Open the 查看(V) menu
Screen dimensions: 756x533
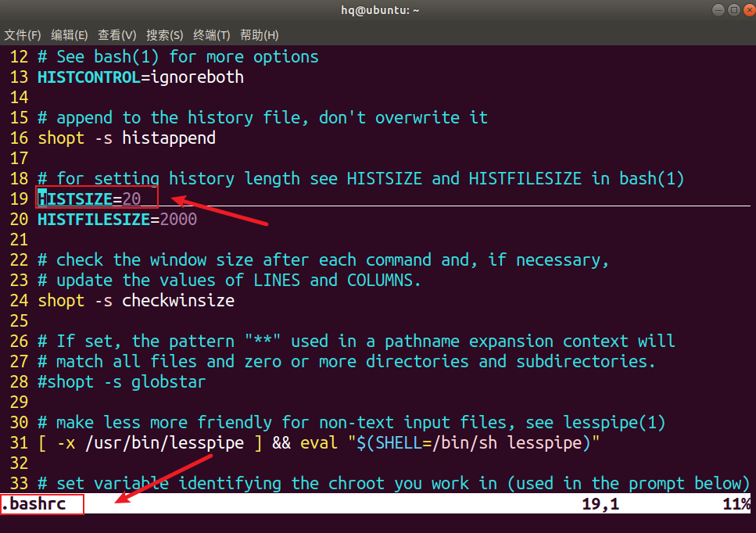pos(116,34)
